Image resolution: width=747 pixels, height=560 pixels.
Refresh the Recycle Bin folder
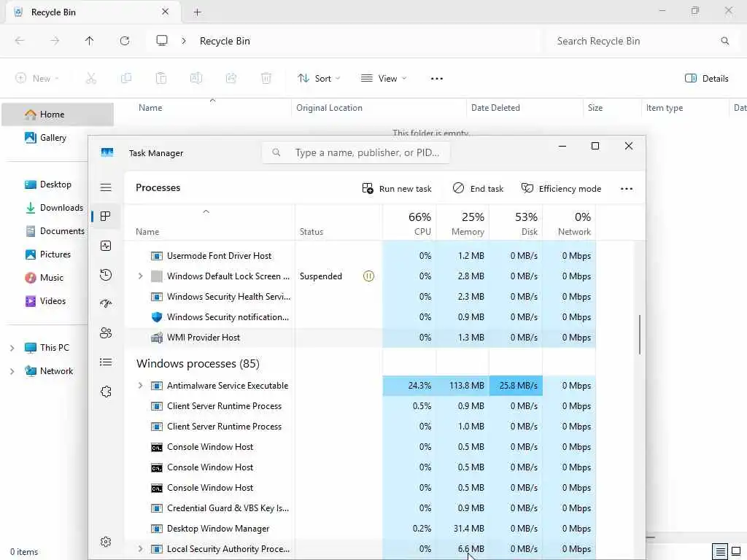[125, 41]
